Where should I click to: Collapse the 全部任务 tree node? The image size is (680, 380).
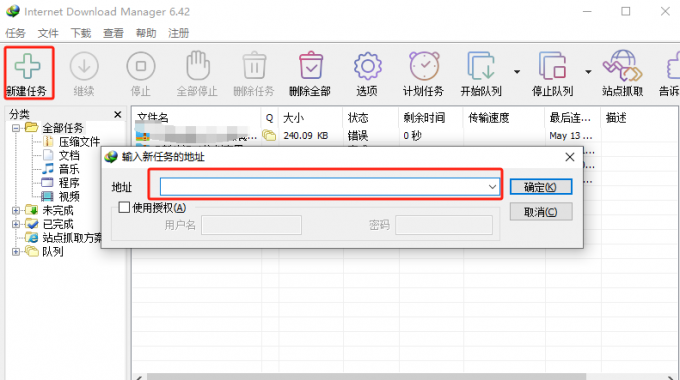pyautogui.click(x=16, y=128)
